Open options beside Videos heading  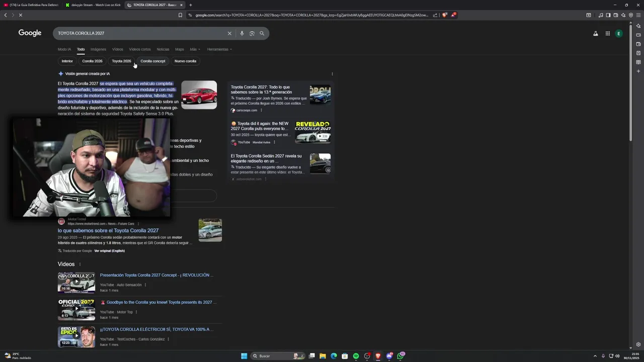pyautogui.click(x=79, y=264)
